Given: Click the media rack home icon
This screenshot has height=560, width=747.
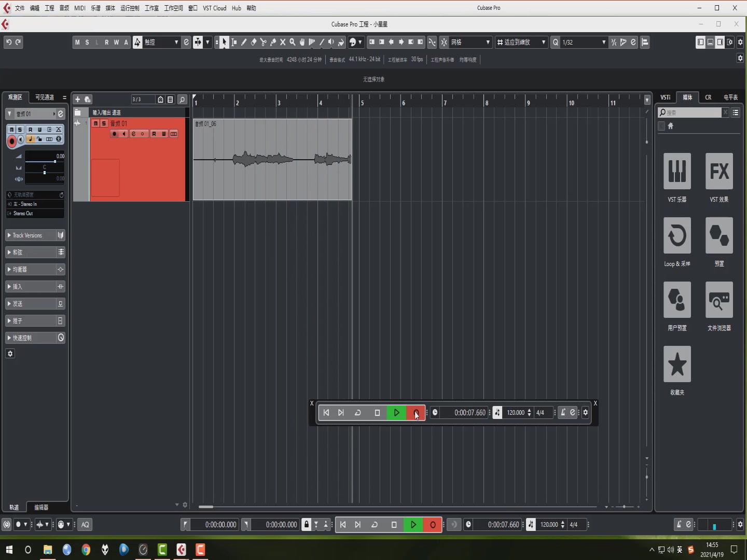Looking at the screenshot, I should pos(670,126).
